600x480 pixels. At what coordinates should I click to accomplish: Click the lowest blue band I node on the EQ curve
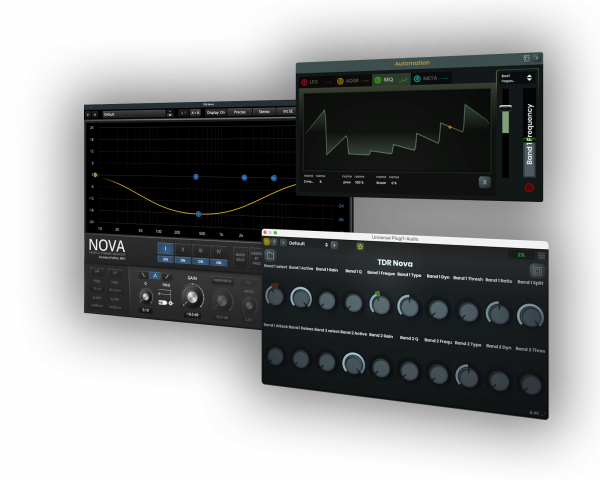pyautogui.click(x=198, y=214)
